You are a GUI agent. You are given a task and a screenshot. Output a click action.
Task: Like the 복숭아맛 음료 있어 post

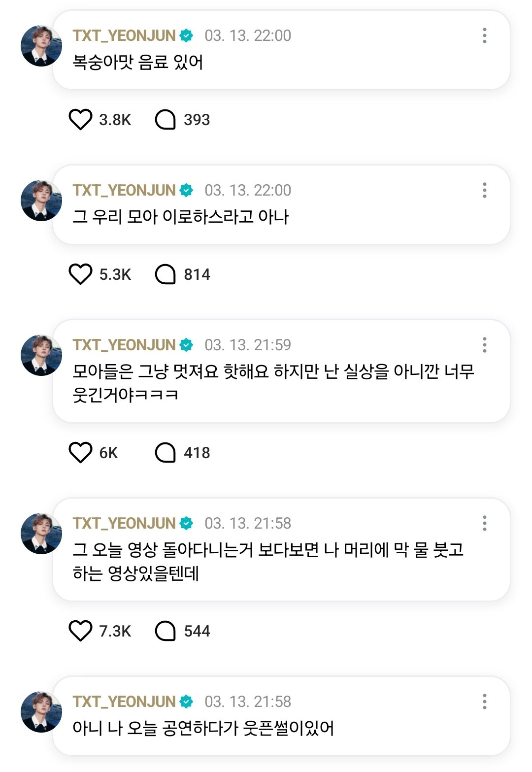pyautogui.click(x=80, y=120)
